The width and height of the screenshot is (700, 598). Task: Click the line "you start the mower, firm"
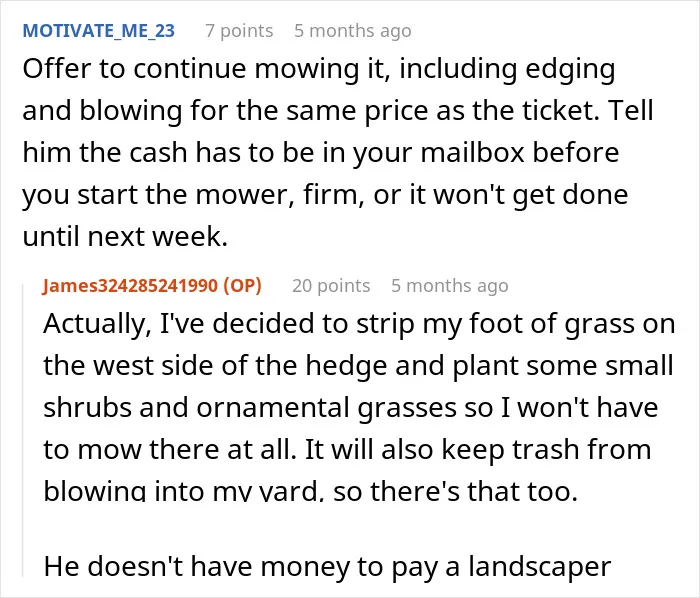[x=325, y=195]
